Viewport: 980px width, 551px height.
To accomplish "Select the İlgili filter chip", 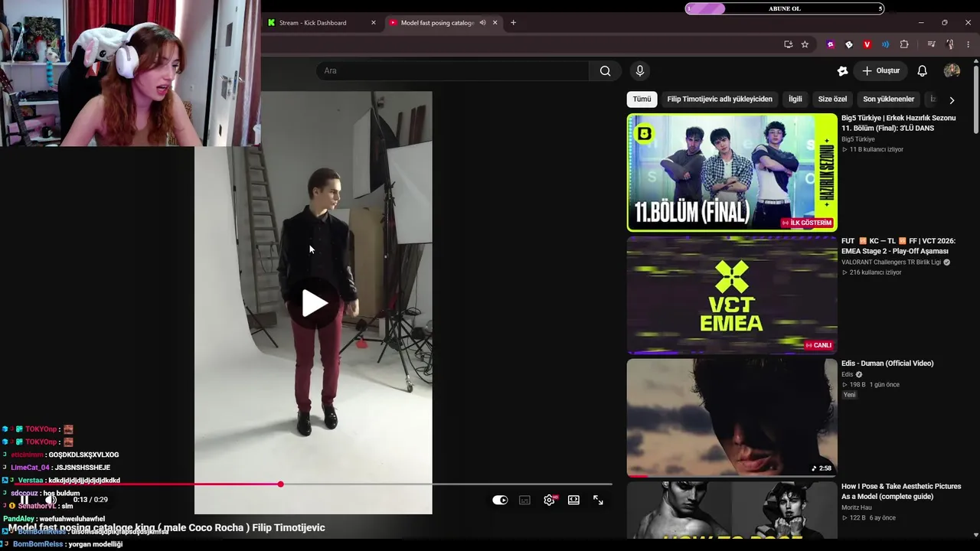I will pos(795,99).
